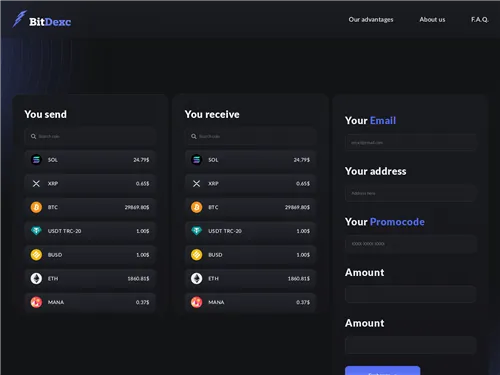
Task: Pick the BTC coin icon under You send
Action: [36, 207]
